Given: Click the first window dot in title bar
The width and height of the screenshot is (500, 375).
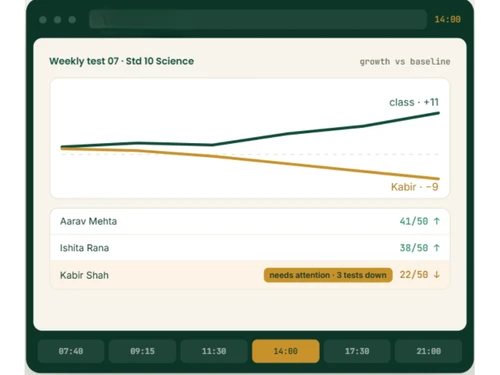Looking at the screenshot, I should [x=43, y=20].
